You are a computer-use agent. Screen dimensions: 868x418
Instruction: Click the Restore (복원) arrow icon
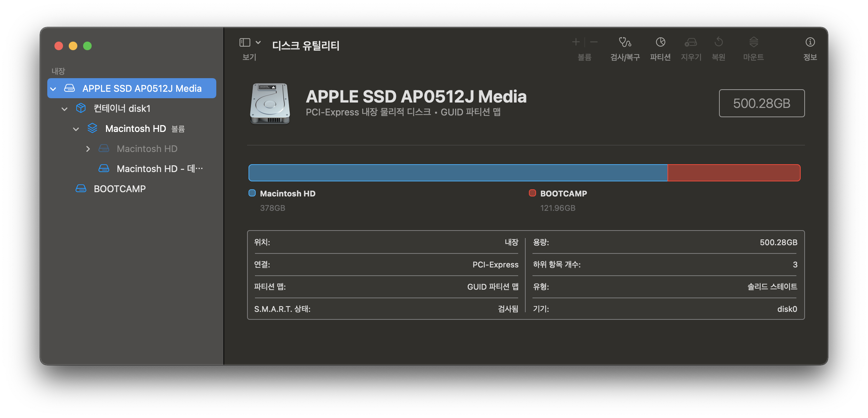(x=718, y=42)
